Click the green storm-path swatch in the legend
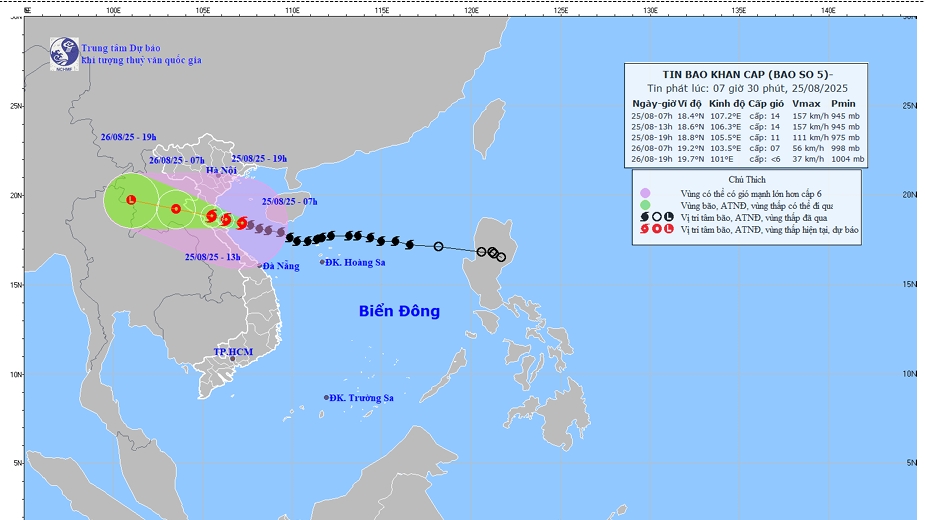925x520 pixels. (x=645, y=204)
